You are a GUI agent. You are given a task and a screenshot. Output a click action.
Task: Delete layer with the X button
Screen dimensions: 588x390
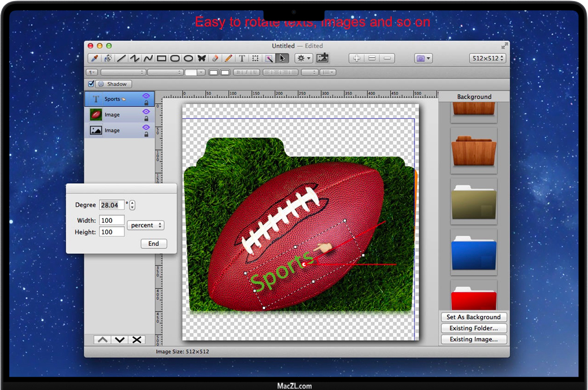[x=136, y=340]
